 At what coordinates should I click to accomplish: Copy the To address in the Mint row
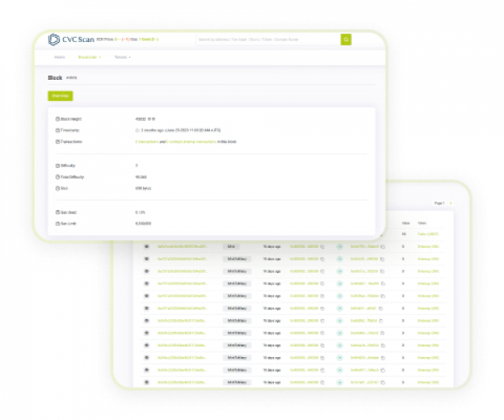point(382,247)
